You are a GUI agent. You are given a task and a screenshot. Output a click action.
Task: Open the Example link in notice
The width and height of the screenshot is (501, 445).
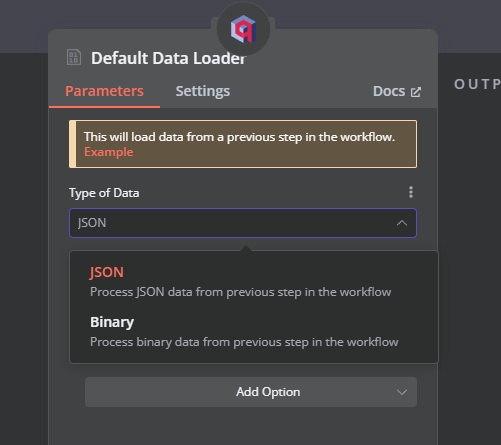click(x=108, y=152)
